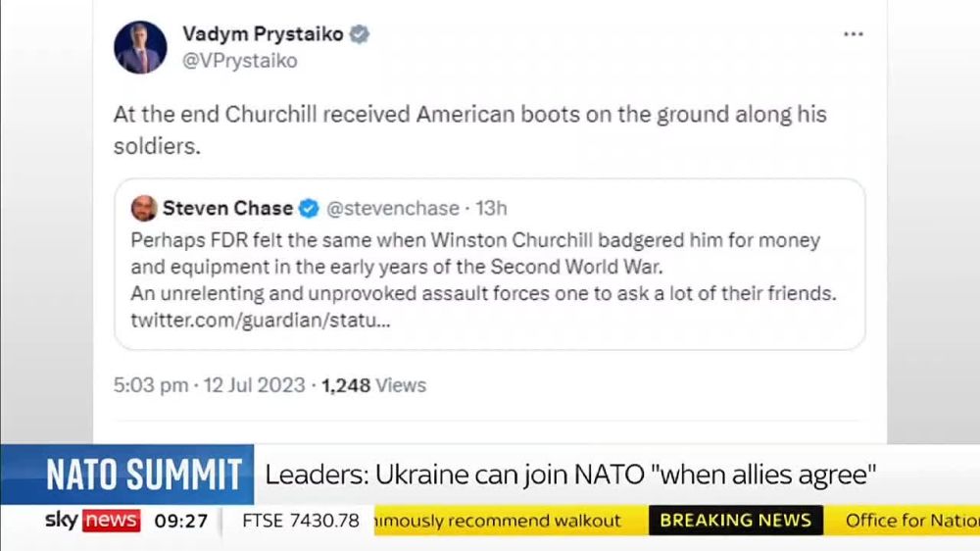Click Steven Chase's small avatar
The image size is (980, 551).
point(144,208)
